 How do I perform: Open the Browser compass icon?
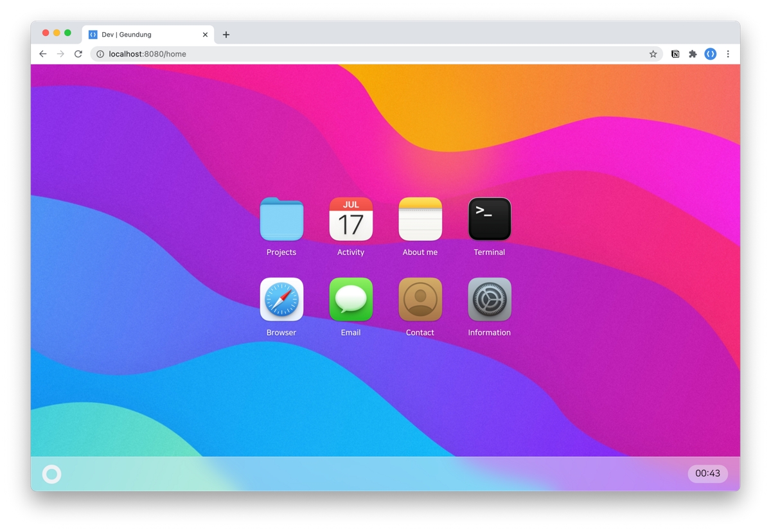click(281, 299)
